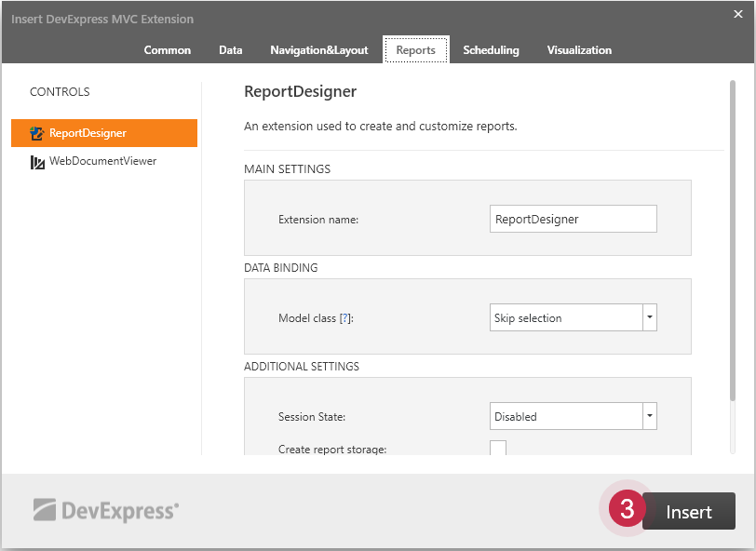The image size is (756, 551).
Task: Expand the Session State dropdown arrow
Action: (650, 416)
